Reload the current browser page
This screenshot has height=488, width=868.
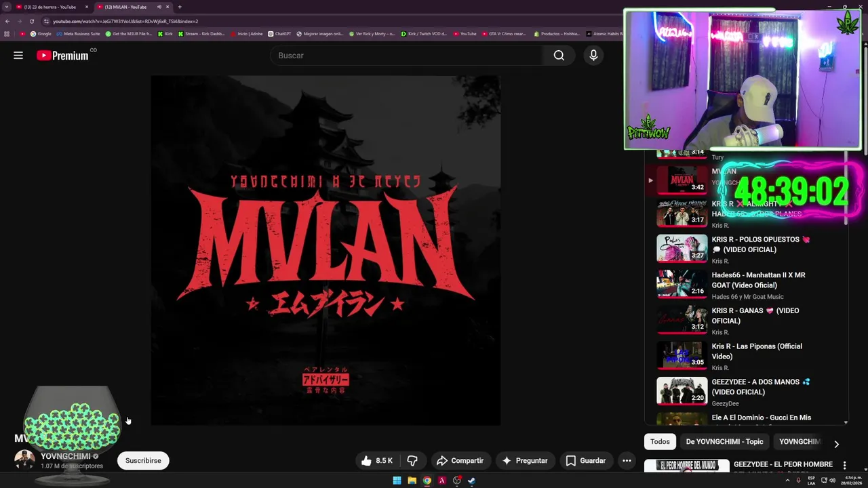point(31,21)
